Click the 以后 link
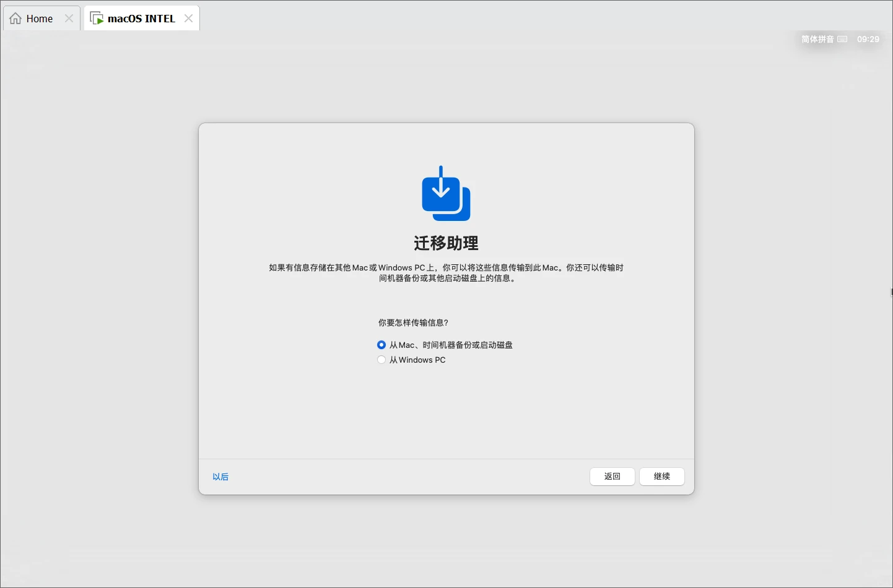This screenshot has height=588, width=893. [x=220, y=477]
